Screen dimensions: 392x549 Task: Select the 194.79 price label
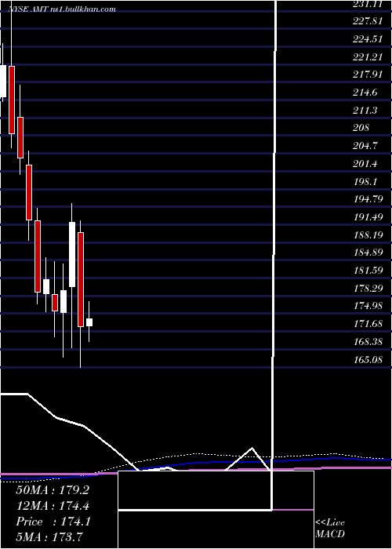pos(368,199)
